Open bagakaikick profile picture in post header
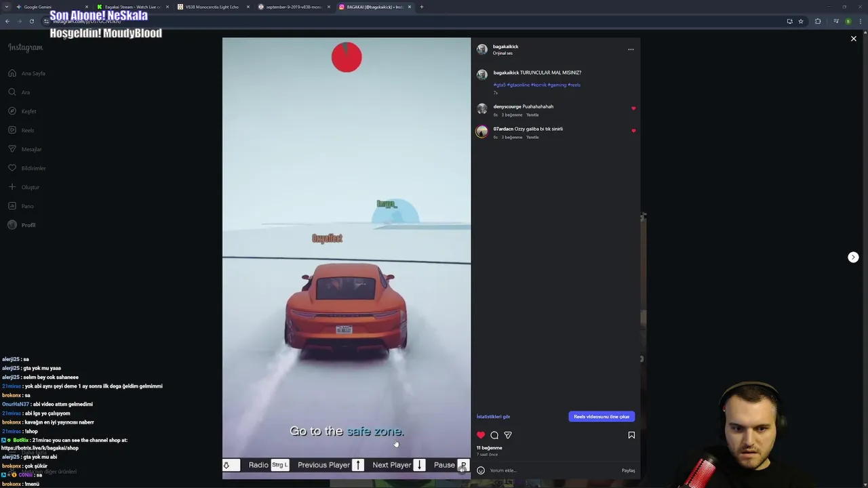Image resolution: width=868 pixels, height=488 pixels. click(482, 49)
